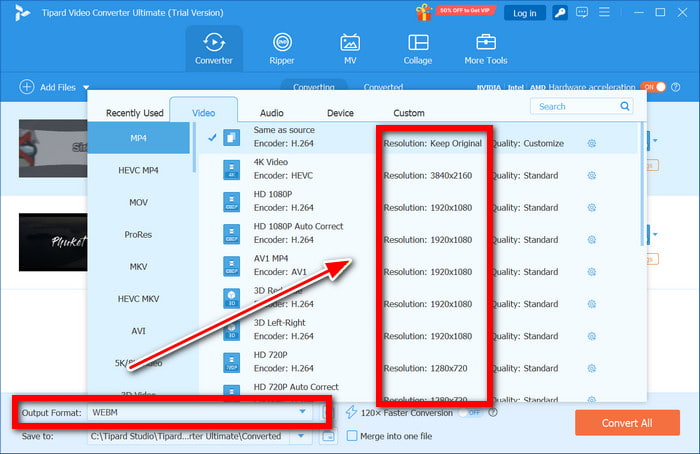The height and width of the screenshot is (454, 700).
Task: Open the Converter tool
Action: click(214, 49)
